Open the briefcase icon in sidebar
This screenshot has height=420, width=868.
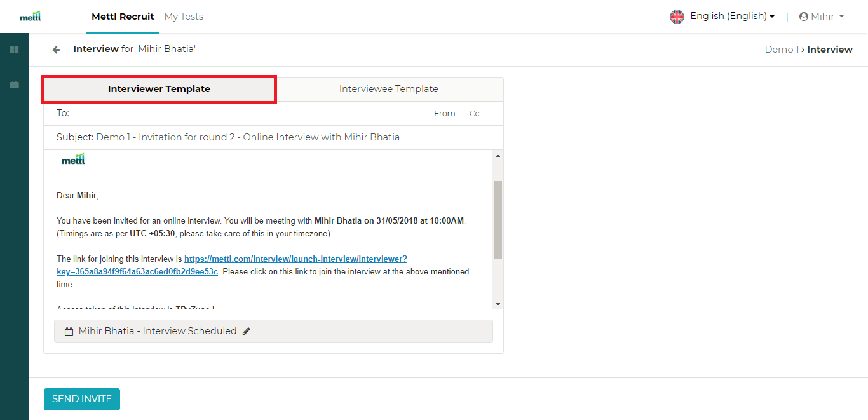point(14,85)
